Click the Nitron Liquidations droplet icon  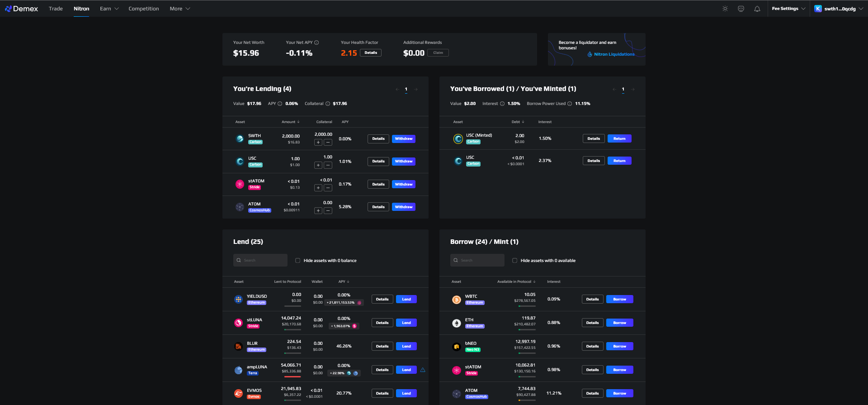[590, 54]
